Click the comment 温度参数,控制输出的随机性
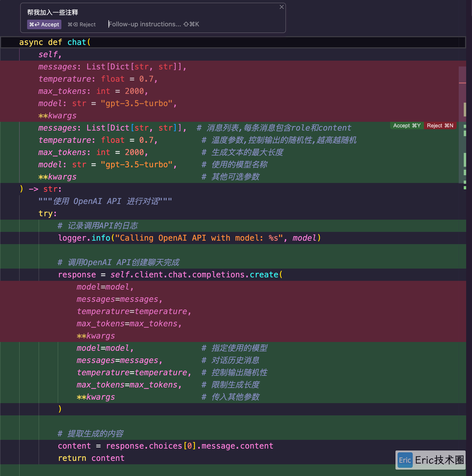This screenshot has width=472, height=476. click(279, 140)
